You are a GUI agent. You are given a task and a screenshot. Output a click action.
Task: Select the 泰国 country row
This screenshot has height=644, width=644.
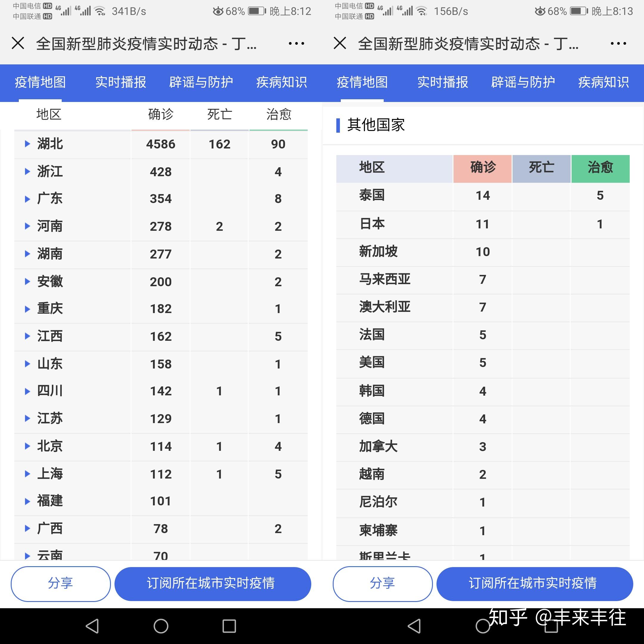pyautogui.click(x=483, y=197)
